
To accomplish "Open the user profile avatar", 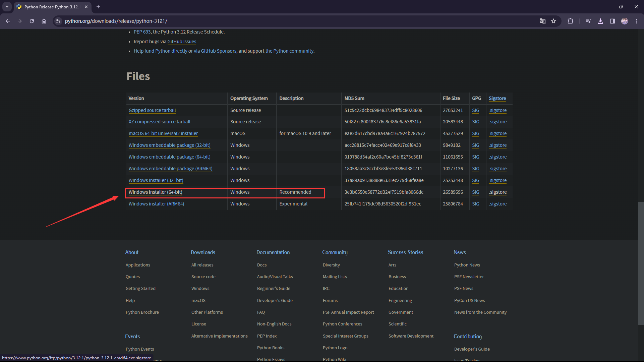I will click(625, 21).
